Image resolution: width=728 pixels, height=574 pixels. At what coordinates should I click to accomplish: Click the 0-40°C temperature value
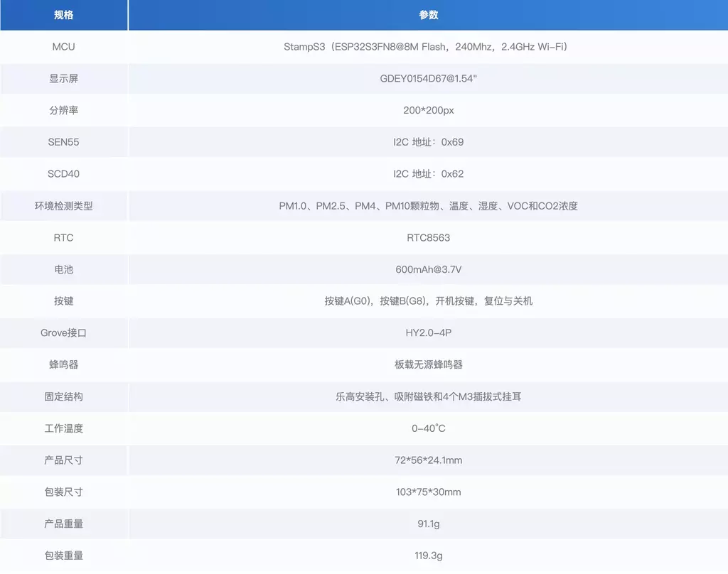(428, 428)
